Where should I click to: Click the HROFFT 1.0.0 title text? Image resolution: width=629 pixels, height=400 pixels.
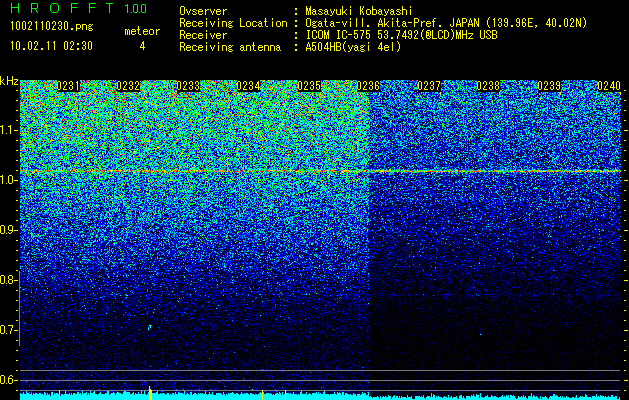(79, 8)
